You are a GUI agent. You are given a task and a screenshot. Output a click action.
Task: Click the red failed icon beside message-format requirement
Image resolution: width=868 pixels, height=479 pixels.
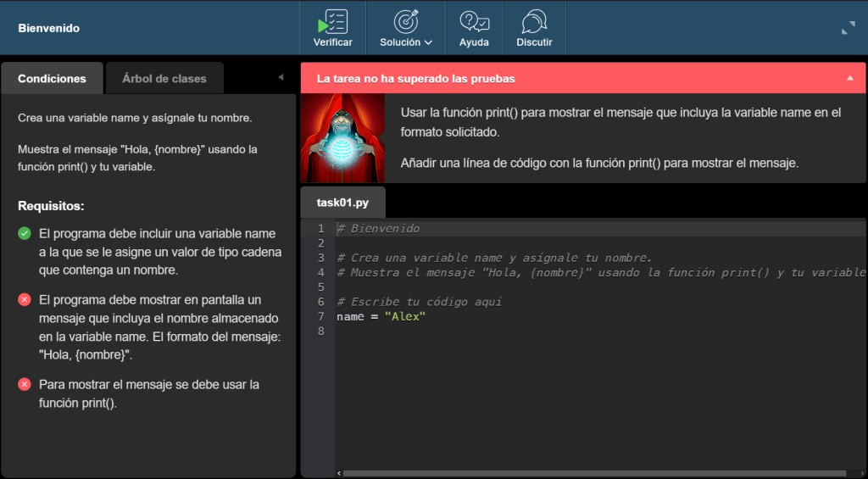pyautogui.click(x=25, y=299)
